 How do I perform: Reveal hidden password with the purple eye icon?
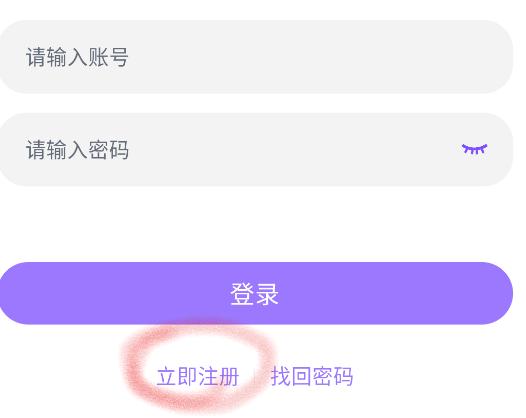[x=474, y=149]
